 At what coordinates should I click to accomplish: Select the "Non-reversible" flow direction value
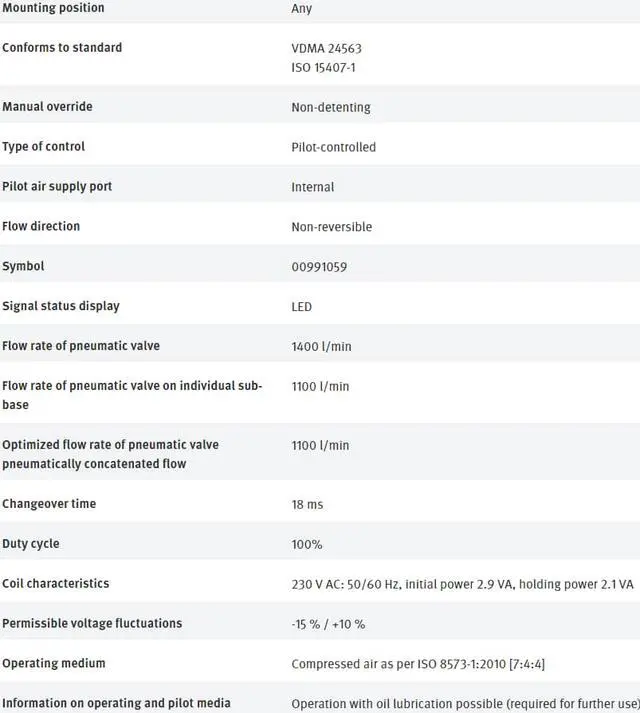coord(331,227)
